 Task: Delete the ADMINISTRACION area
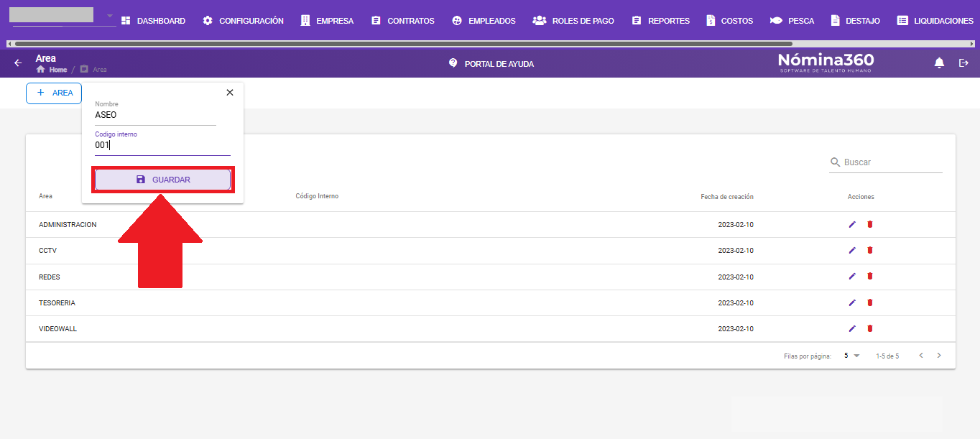869,224
